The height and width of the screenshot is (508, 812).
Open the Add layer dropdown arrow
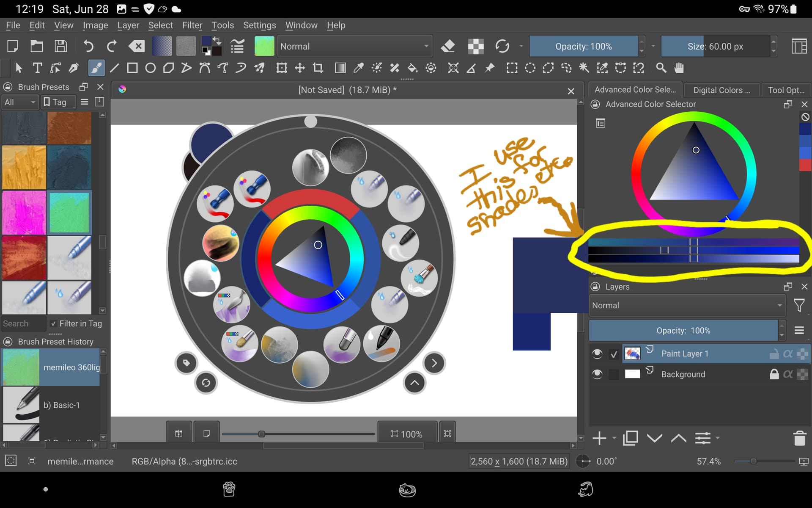pyautogui.click(x=614, y=438)
